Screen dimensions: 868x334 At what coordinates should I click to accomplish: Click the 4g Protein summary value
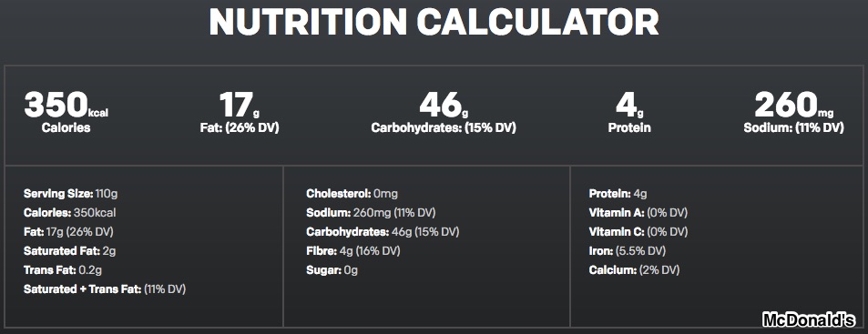pyautogui.click(x=629, y=112)
